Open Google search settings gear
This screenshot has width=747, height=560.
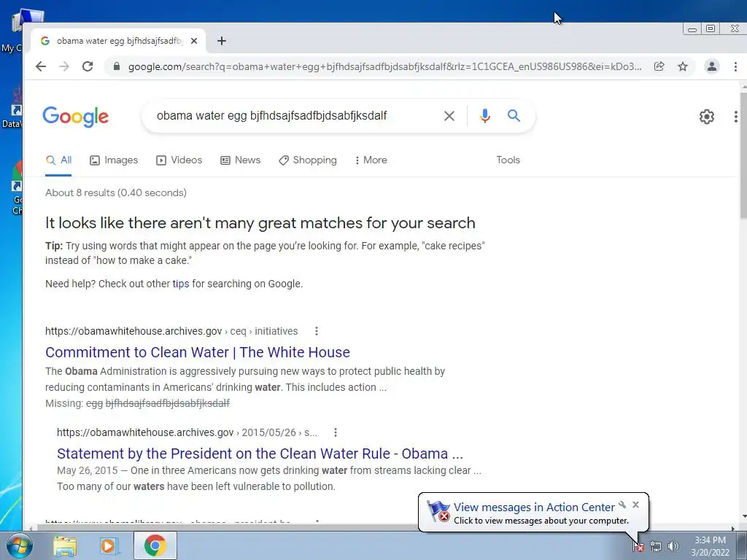(706, 117)
